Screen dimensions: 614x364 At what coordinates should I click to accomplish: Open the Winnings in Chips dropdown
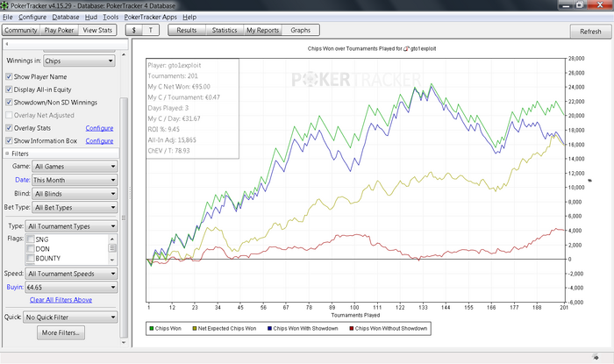click(x=79, y=61)
